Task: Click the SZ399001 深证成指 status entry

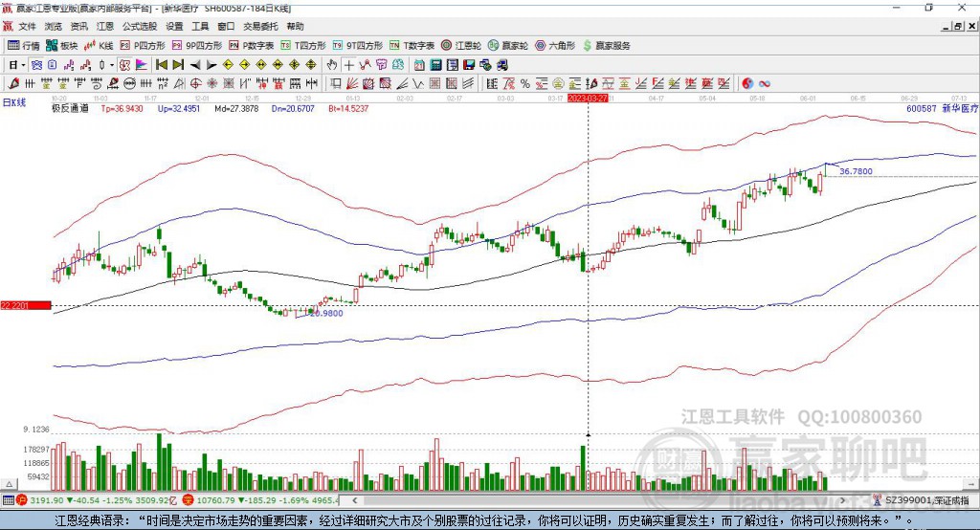Action: click(x=921, y=500)
